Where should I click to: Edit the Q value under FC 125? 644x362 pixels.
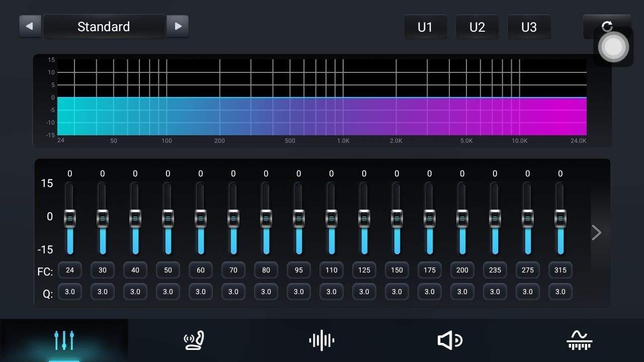click(x=364, y=292)
